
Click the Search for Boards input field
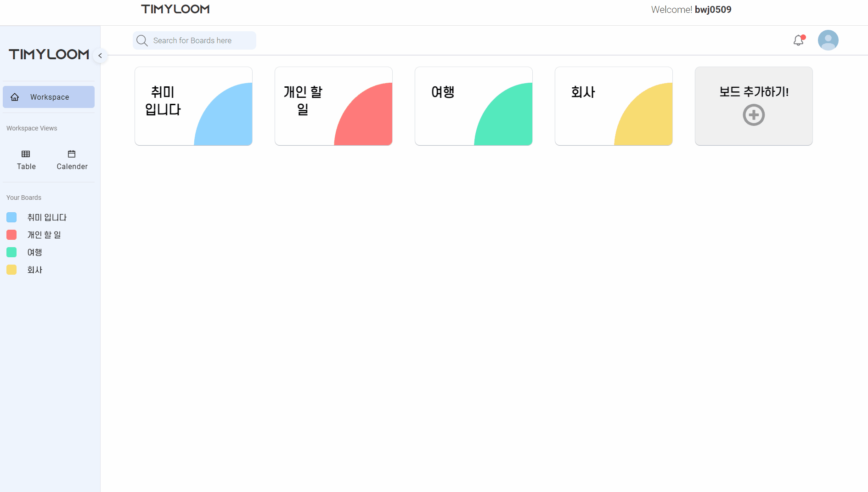click(x=197, y=40)
